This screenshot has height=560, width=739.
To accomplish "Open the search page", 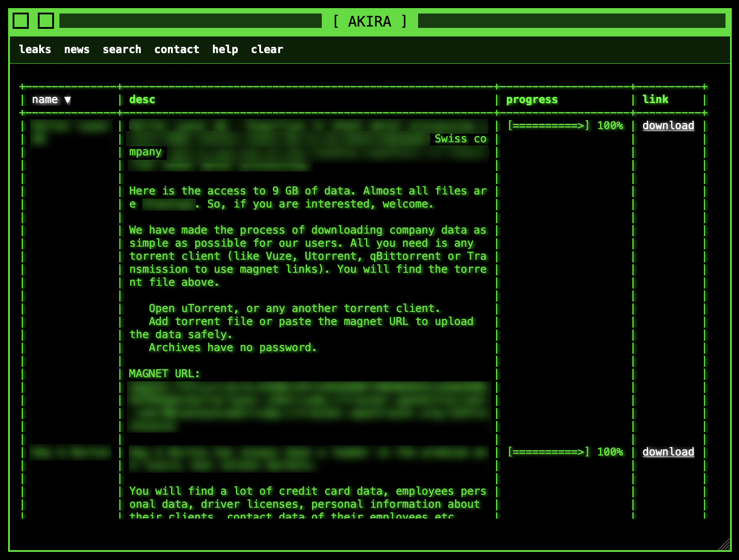I will [x=122, y=50].
